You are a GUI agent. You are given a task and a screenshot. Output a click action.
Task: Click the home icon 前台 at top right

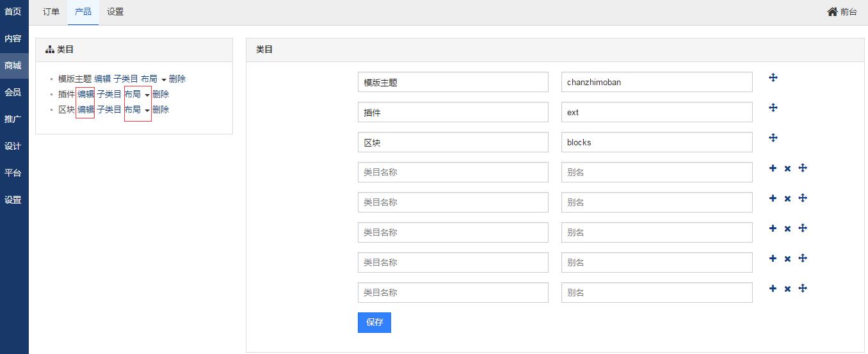point(841,12)
